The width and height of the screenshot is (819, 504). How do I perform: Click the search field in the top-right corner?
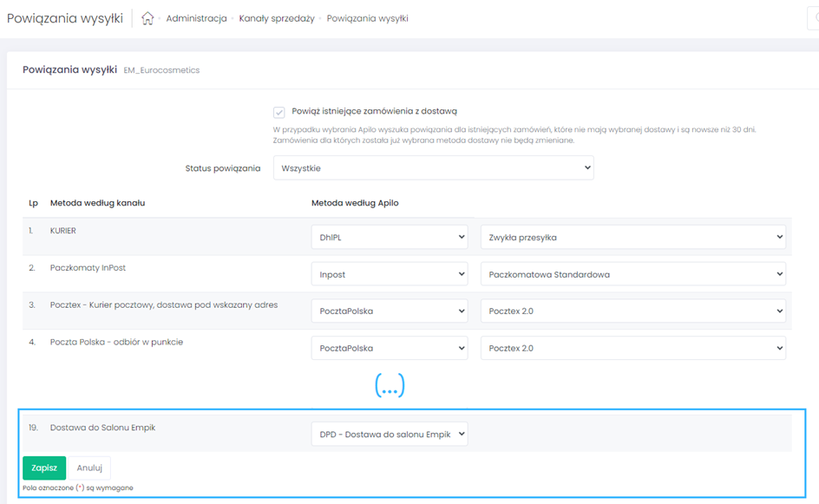[814, 18]
